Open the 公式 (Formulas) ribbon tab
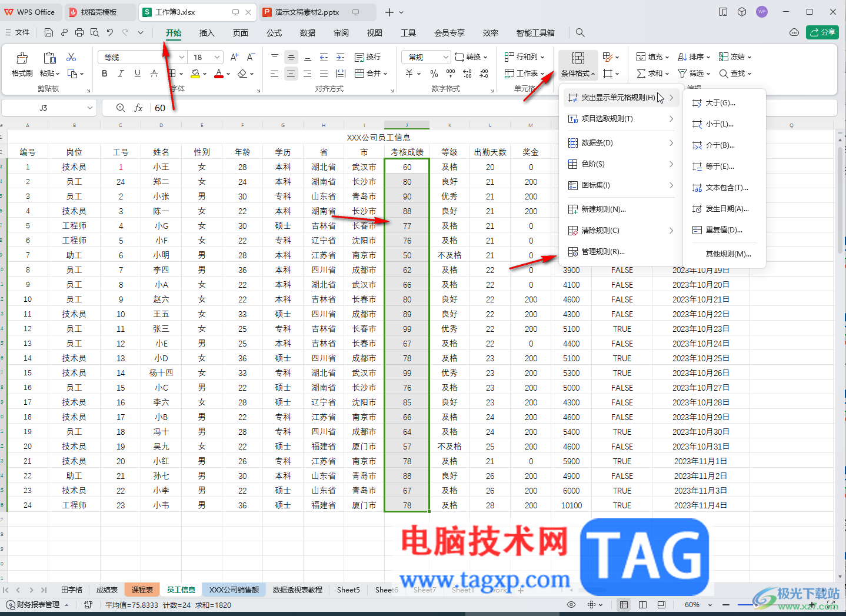This screenshot has width=846, height=616. (274, 33)
